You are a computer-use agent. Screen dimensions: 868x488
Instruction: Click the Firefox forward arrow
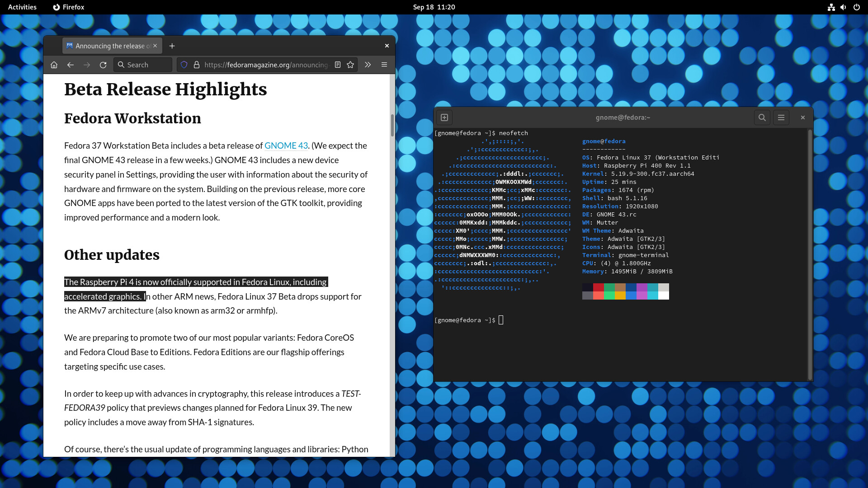(86, 65)
